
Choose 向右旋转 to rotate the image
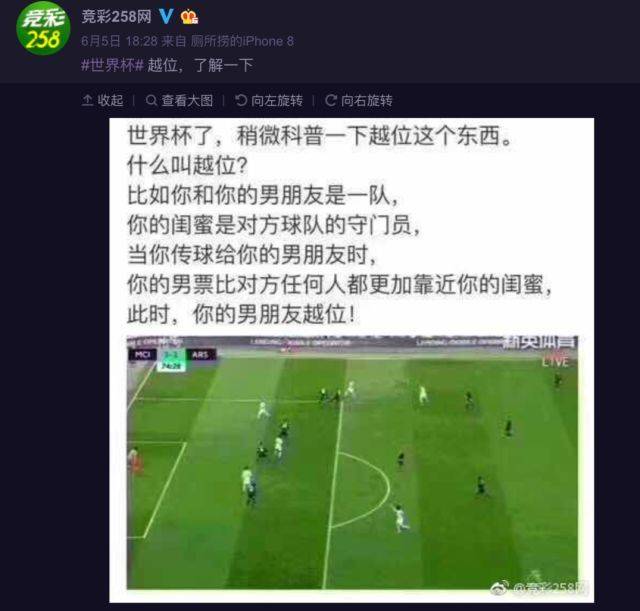(359, 100)
